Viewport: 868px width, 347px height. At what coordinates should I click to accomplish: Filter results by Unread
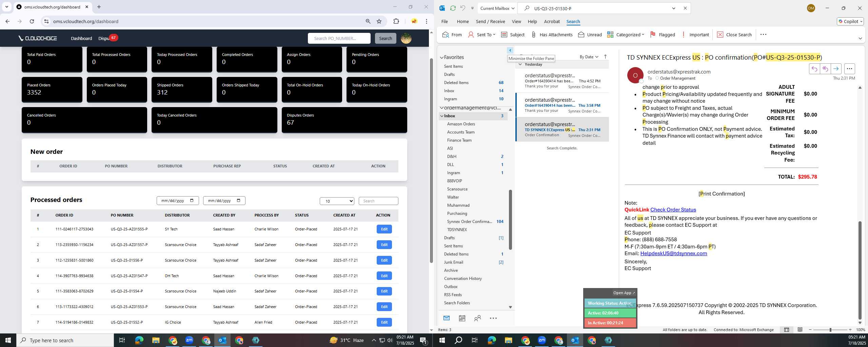tap(590, 35)
